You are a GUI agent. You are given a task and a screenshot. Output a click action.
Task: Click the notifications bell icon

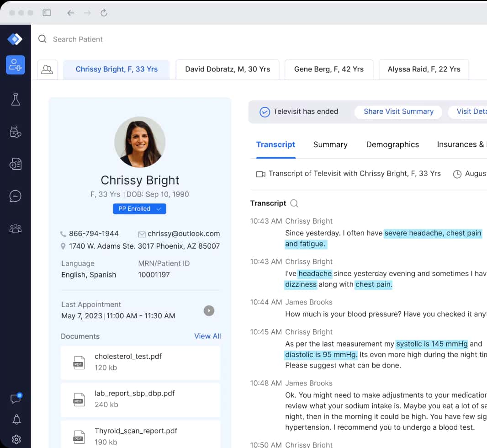pos(16,419)
